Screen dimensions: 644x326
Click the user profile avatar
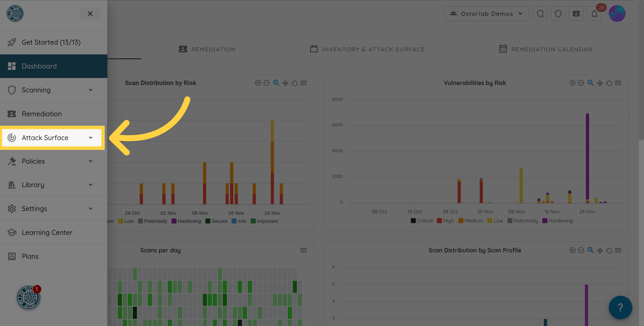point(617,14)
